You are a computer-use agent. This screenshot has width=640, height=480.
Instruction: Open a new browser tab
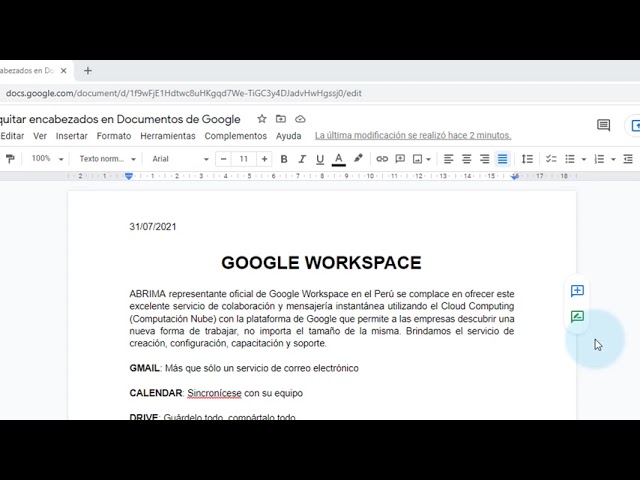tap(88, 71)
